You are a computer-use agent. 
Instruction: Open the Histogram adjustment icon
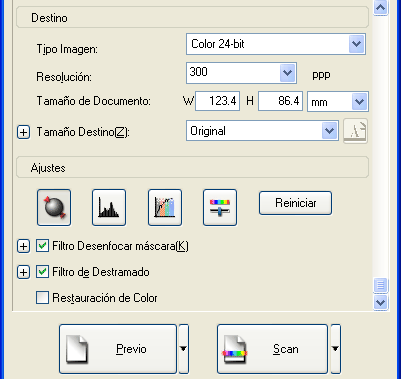[x=109, y=207]
